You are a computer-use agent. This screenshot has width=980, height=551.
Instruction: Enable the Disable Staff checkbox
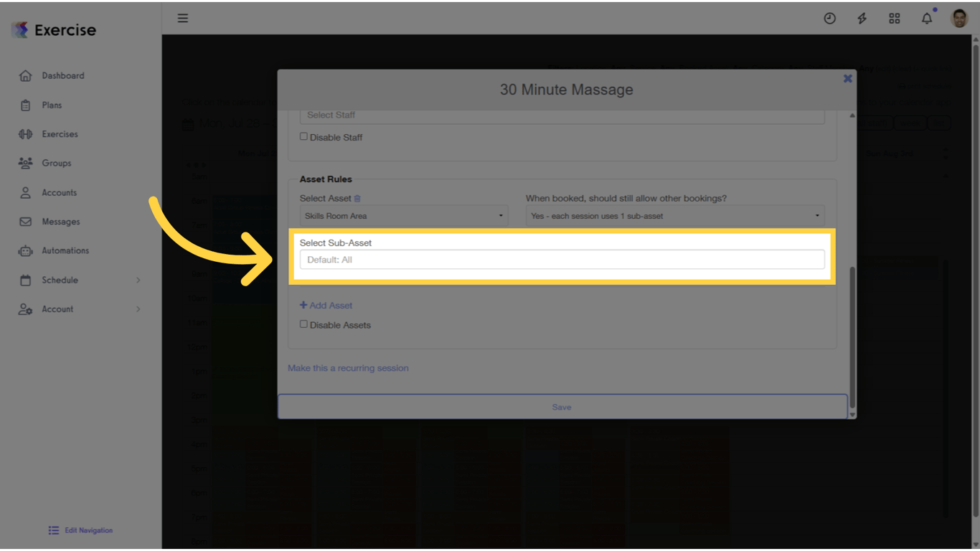click(x=303, y=136)
